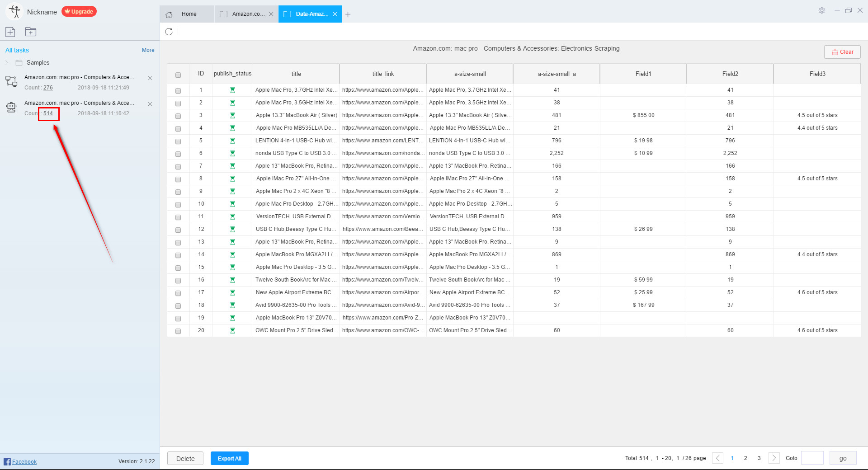
Task: Check the checkbox for row 12
Action: pyautogui.click(x=178, y=230)
